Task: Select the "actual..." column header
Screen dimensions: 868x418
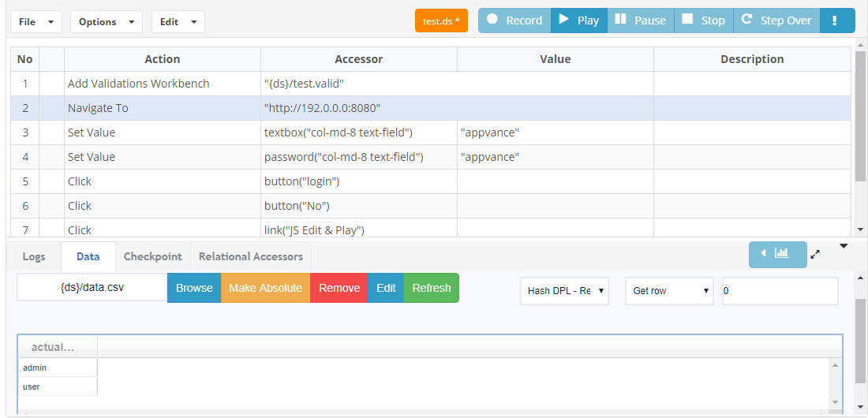Action: tap(58, 347)
